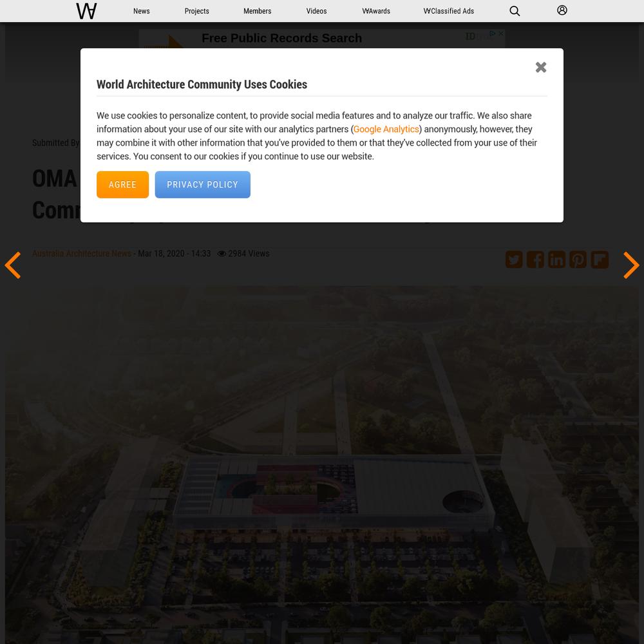Open the Members menu

click(x=257, y=11)
